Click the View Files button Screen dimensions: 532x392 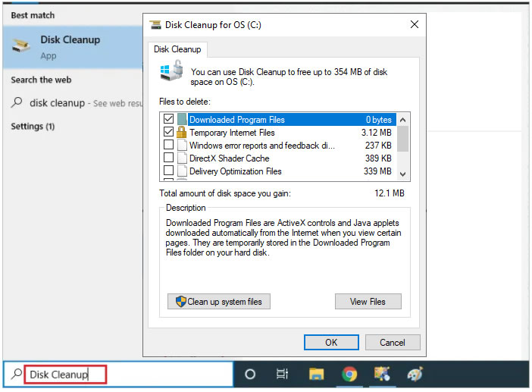tap(368, 301)
